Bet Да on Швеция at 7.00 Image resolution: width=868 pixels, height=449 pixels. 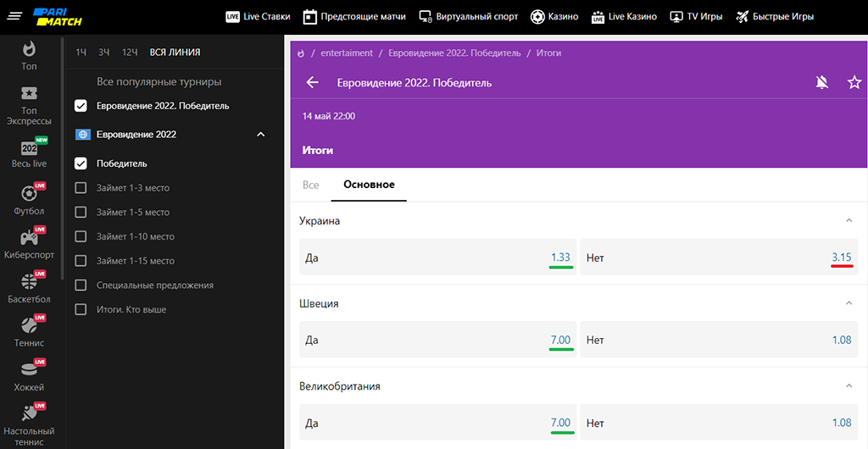click(x=438, y=340)
